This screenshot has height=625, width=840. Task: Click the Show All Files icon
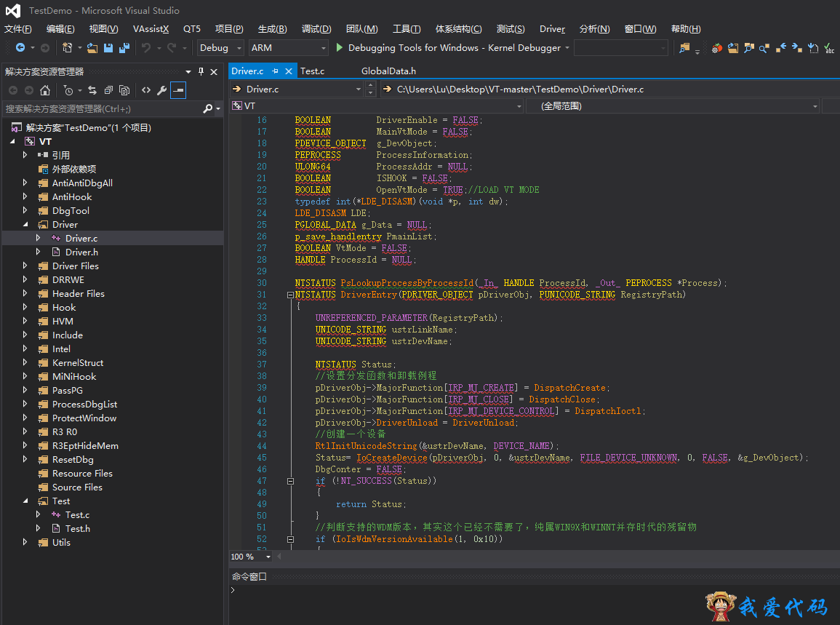click(x=124, y=90)
